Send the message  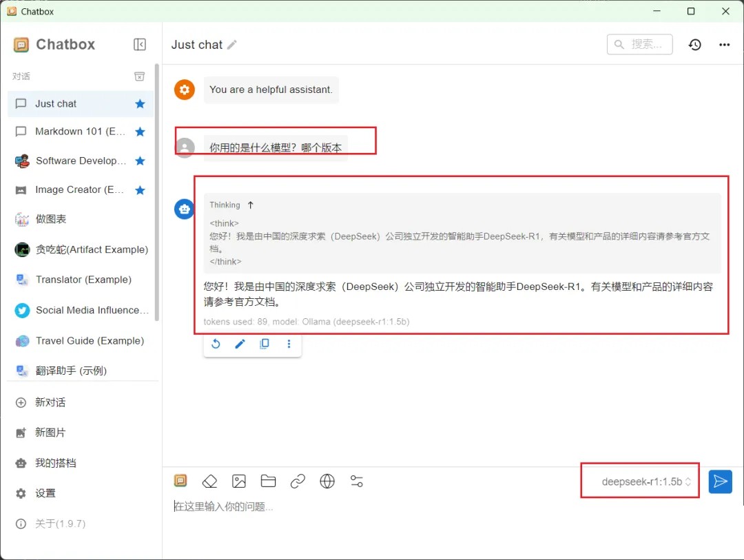tap(720, 481)
